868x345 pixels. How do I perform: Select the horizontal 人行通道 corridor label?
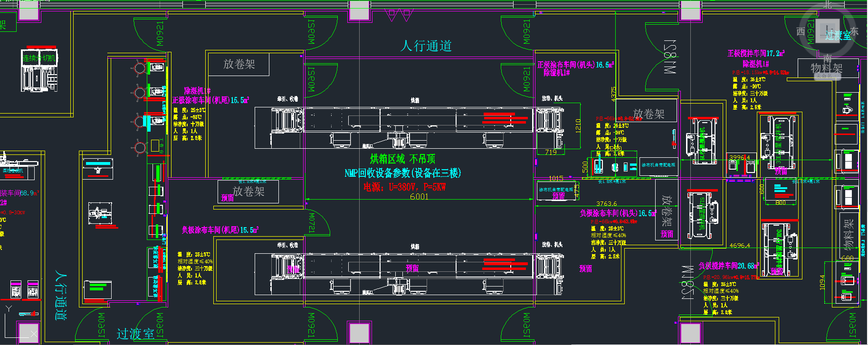click(426, 46)
